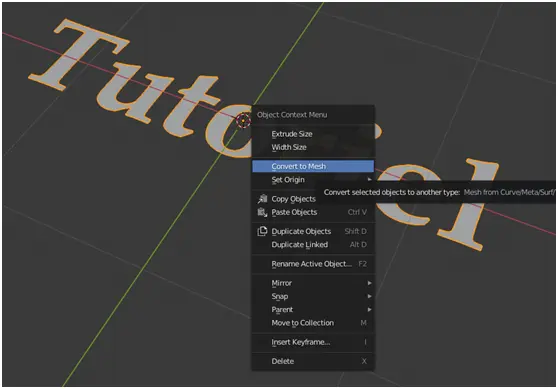
Task: Select Duplicate Linked entry
Action: point(313,245)
